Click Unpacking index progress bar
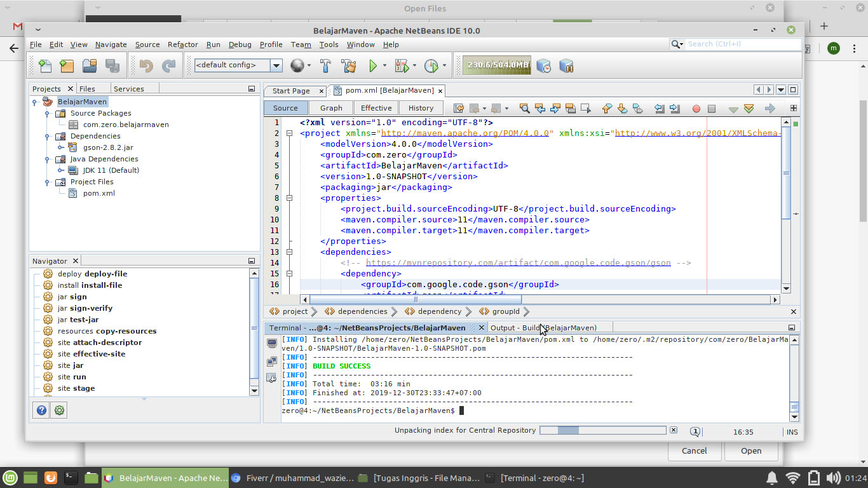 pyautogui.click(x=602, y=430)
